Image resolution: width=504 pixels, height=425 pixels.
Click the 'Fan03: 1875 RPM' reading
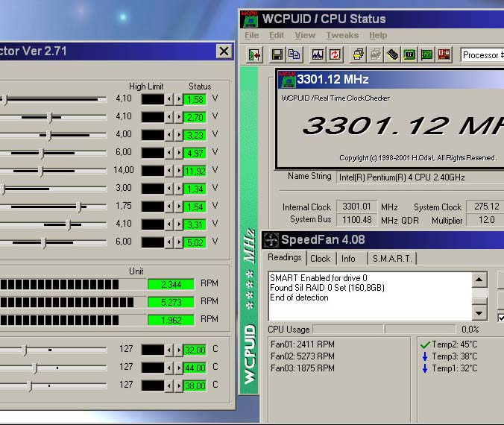coord(303,368)
